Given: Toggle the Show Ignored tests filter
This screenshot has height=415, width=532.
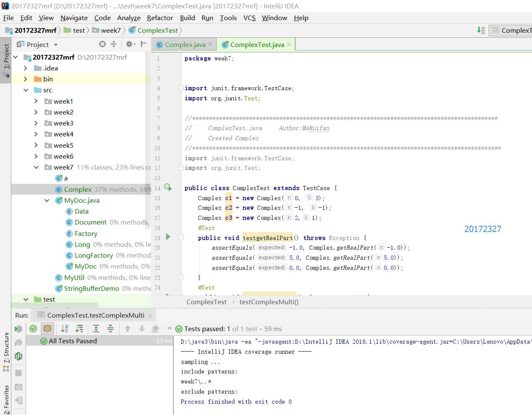Looking at the screenshot, I should (47, 329).
